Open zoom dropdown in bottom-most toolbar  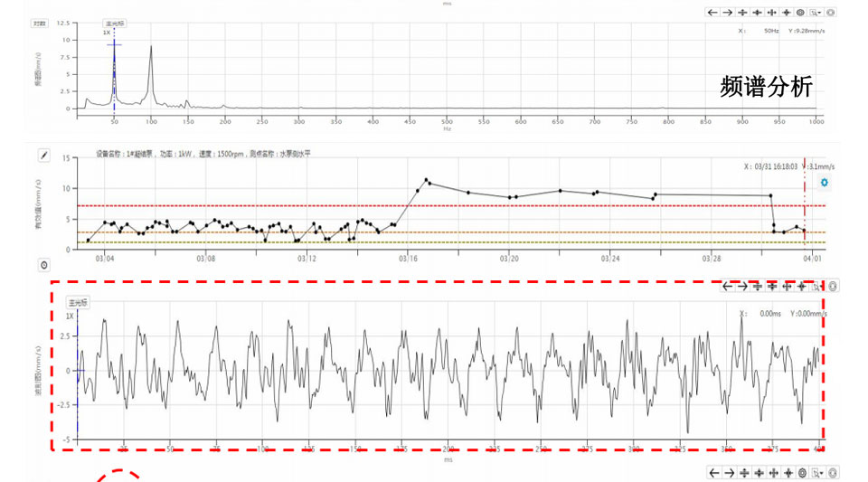817,473
